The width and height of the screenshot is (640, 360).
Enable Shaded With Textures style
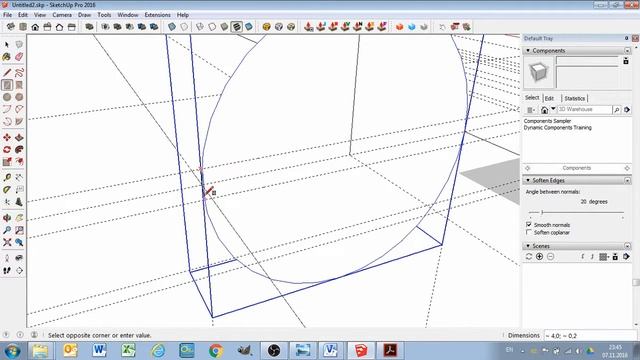tap(236, 27)
